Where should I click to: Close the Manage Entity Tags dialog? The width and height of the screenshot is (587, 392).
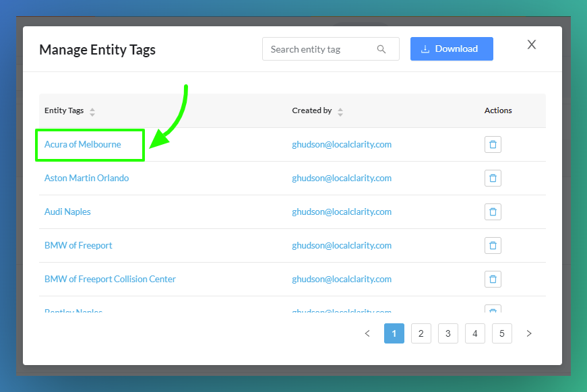[x=532, y=44]
